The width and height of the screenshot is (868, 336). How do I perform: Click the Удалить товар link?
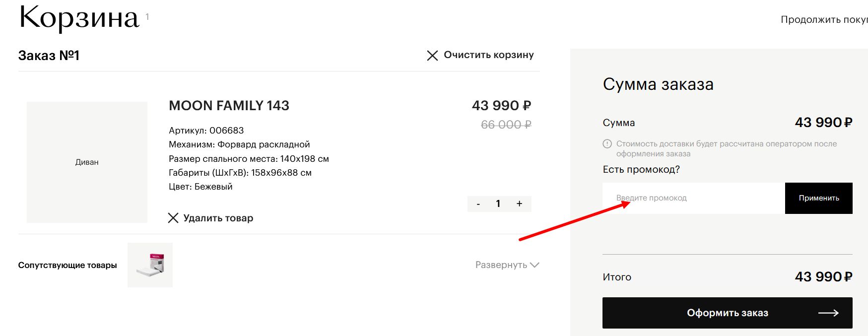click(x=218, y=218)
